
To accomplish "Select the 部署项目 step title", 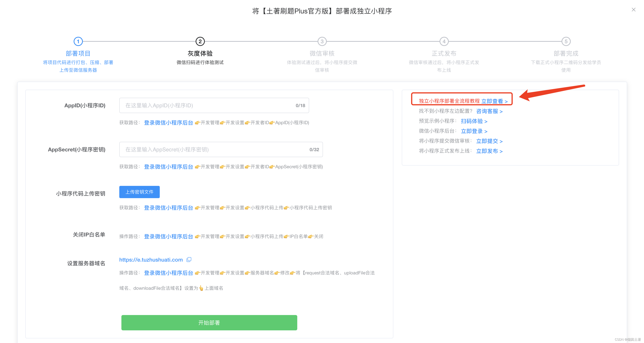I will tap(78, 53).
